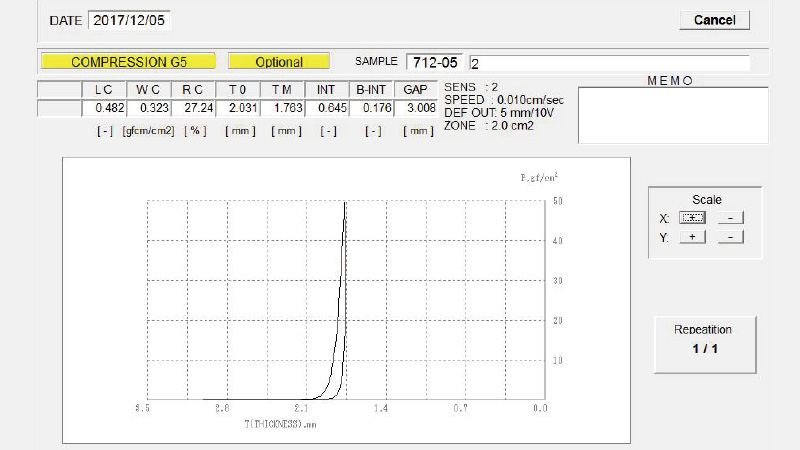
Task: Increase the X axis scale
Action: [x=692, y=218]
